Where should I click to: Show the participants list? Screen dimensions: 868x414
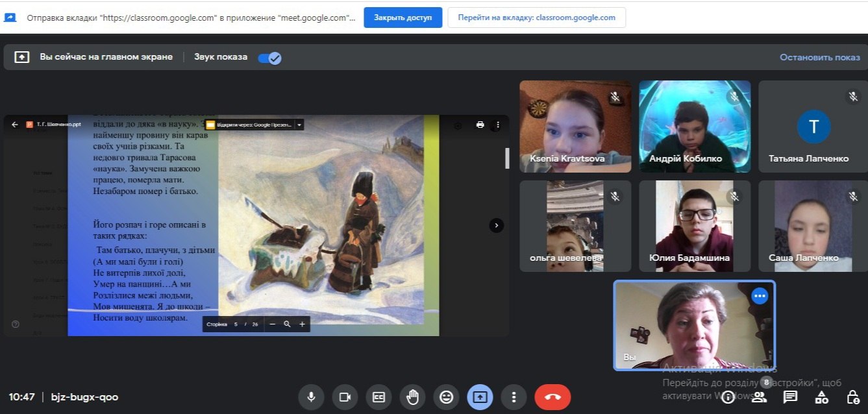[x=759, y=396]
